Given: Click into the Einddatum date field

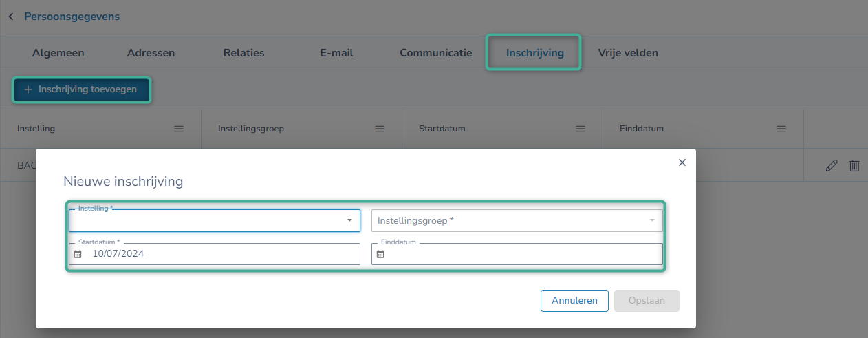Looking at the screenshot, I should pos(523,254).
